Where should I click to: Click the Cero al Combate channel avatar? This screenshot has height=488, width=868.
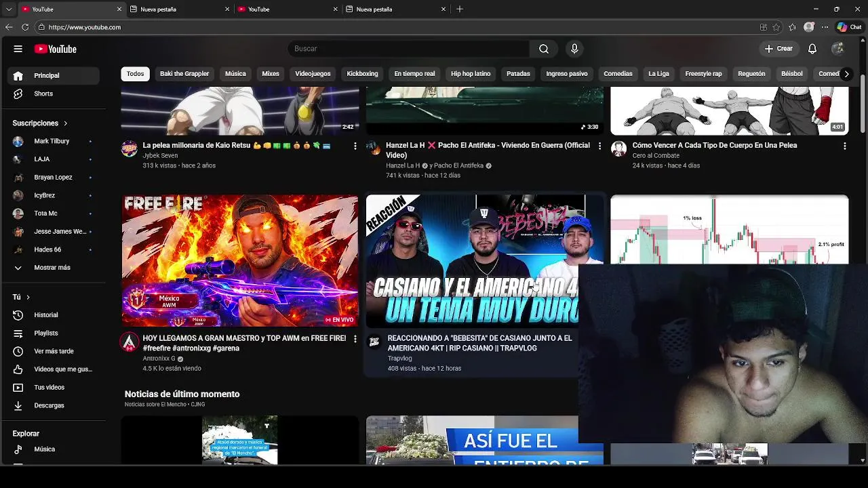coord(618,149)
